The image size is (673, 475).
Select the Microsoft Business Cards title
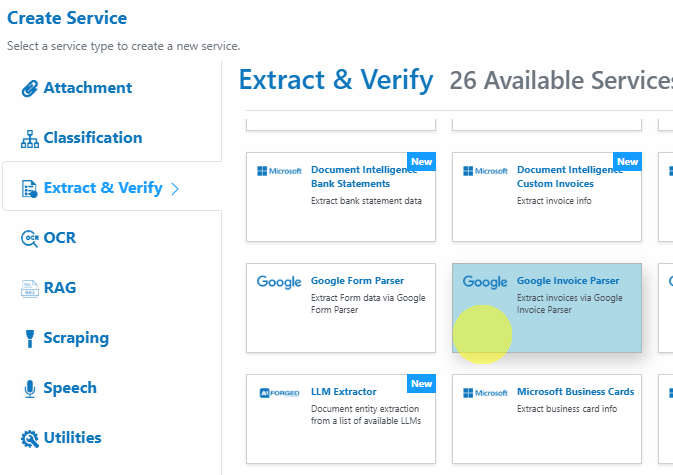tap(576, 392)
